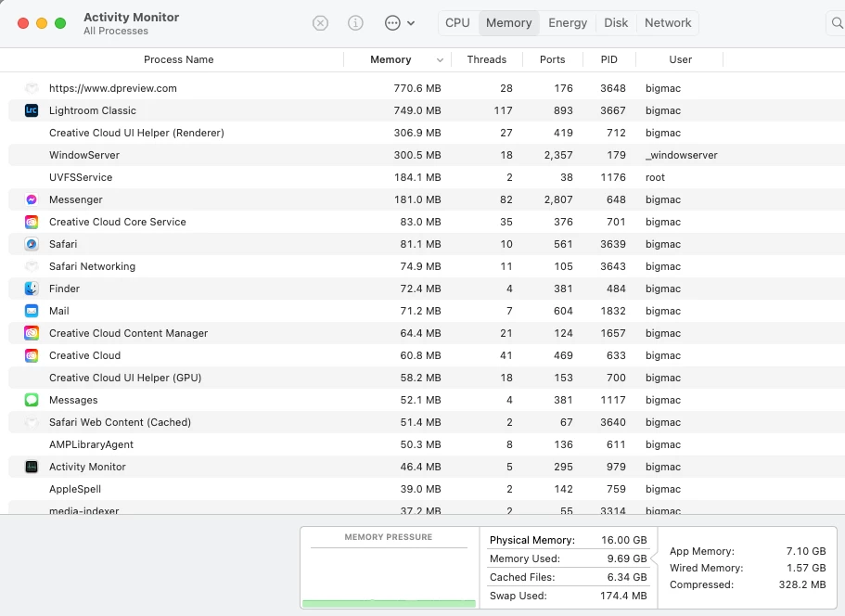Click the Mail envelope icon

click(x=32, y=311)
